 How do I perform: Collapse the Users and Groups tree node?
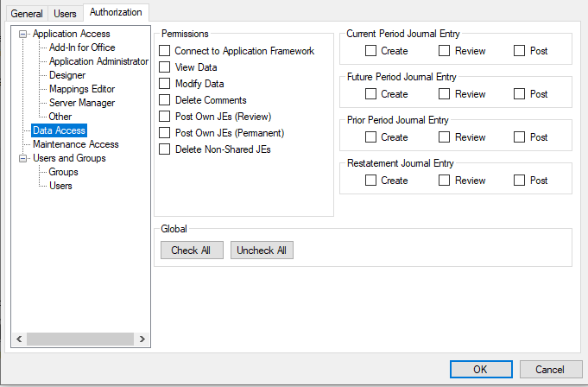[22, 158]
